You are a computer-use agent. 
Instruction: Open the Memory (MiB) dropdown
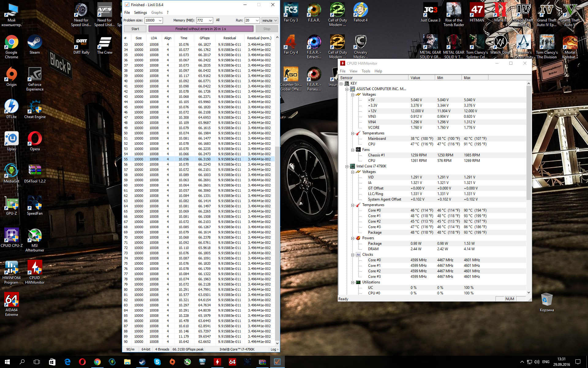[210, 21]
